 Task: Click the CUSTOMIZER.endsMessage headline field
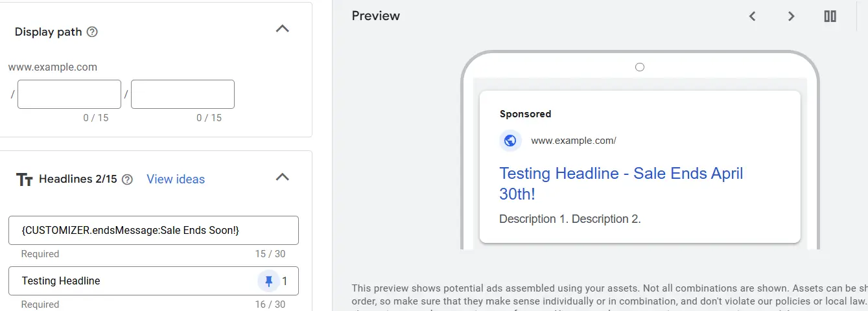point(154,230)
